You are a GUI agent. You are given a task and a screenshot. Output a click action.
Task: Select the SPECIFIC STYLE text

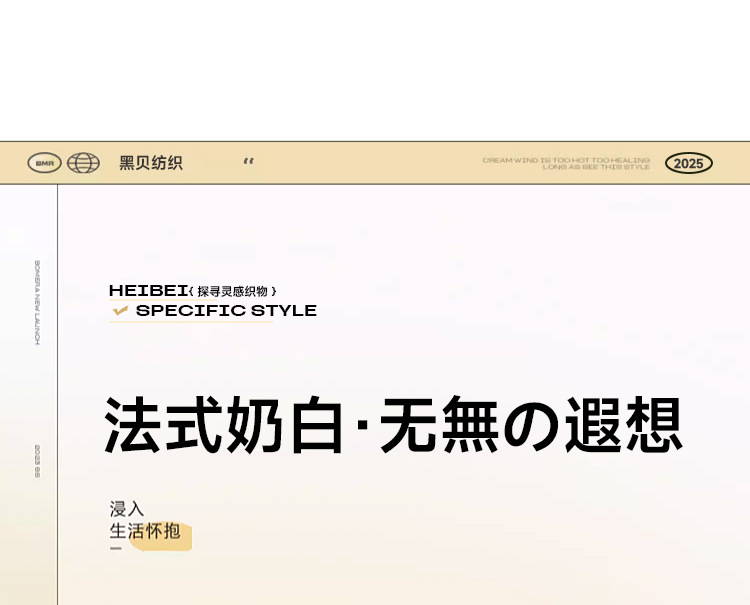[226, 310]
